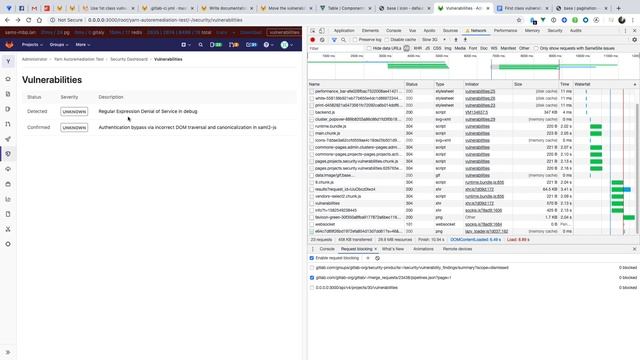The image size is (640, 360).
Task: Open the Console drawer tab
Action: (x=327, y=249)
